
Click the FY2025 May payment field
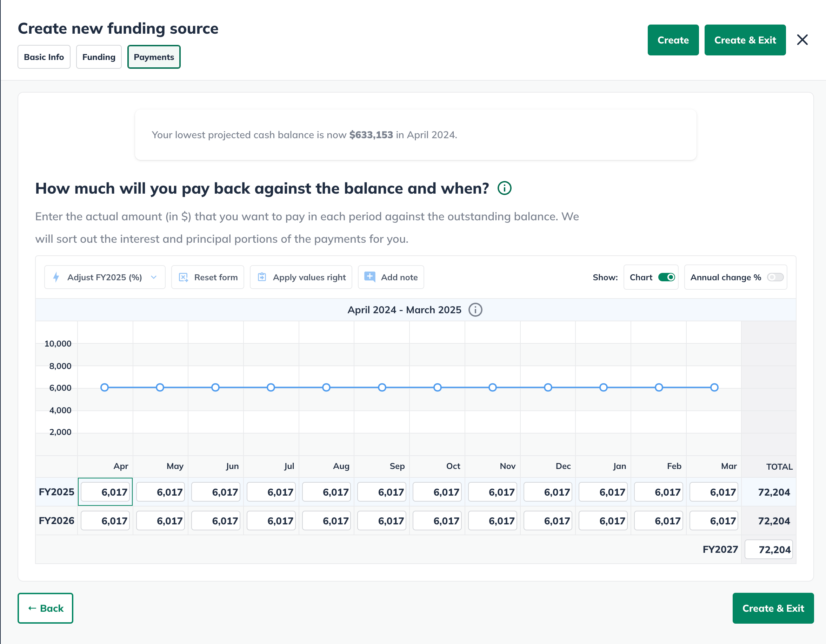click(x=160, y=492)
